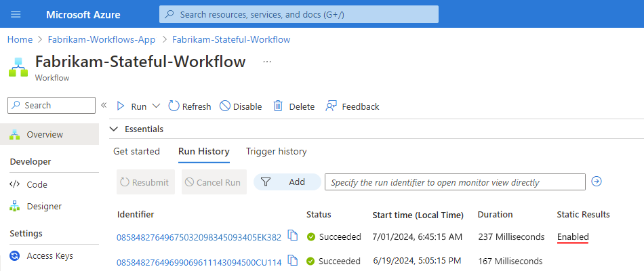Open run ending in EK382
The width and height of the screenshot is (644, 271).
coord(199,237)
